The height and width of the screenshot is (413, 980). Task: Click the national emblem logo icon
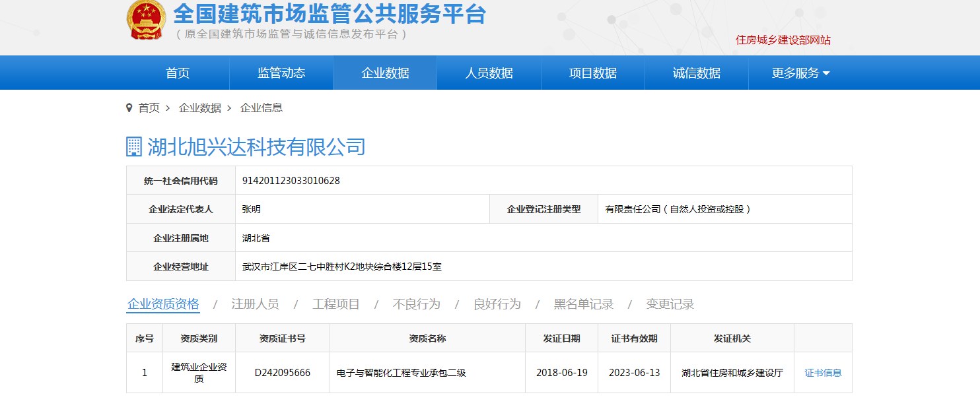tap(146, 20)
